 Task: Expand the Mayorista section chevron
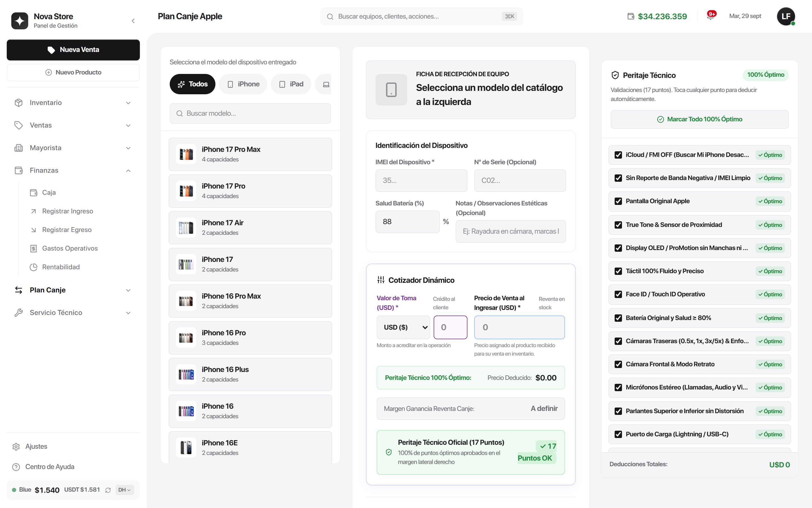click(x=128, y=148)
